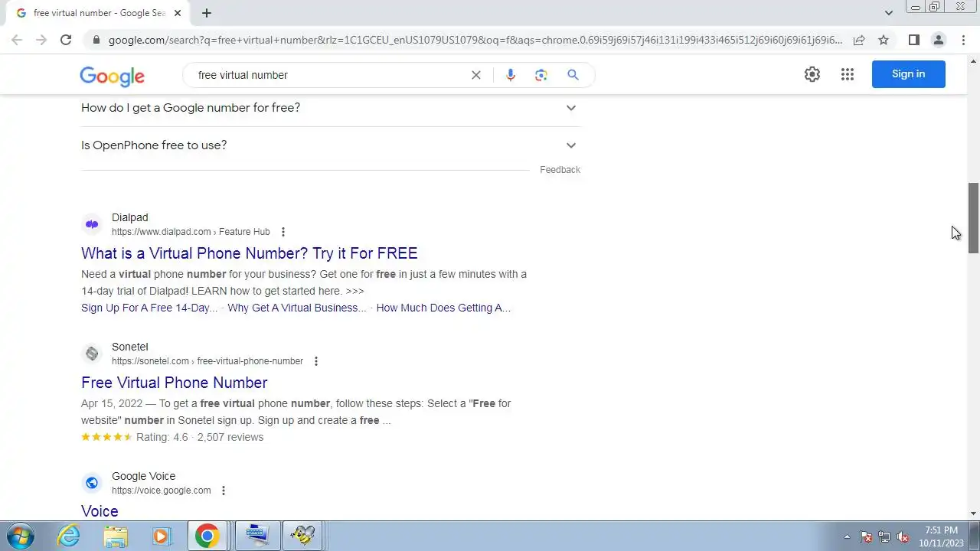
Task: Click the padlock site info icon
Action: (95, 40)
